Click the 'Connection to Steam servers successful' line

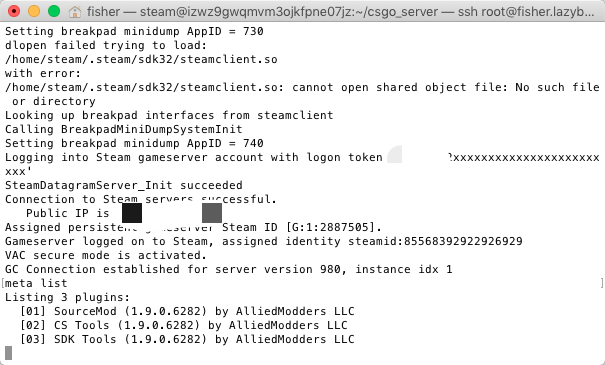(x=141, y=199)
